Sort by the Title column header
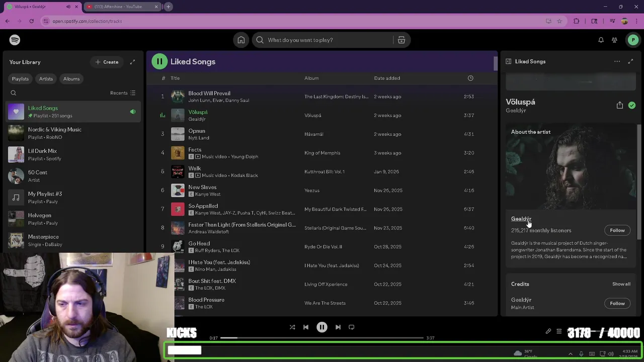The height and width of the screenshot is (362, 644). (x=175, y=78)
